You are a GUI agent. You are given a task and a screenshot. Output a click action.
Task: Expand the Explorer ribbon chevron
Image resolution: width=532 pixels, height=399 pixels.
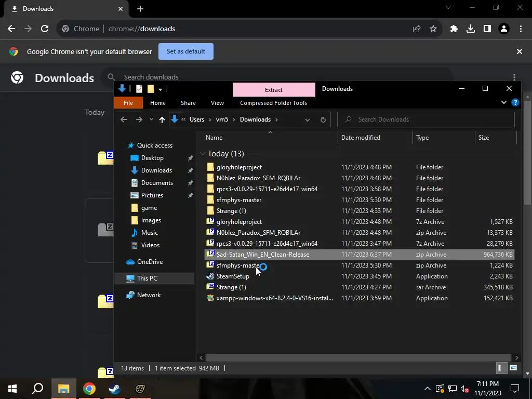point(504,102)
